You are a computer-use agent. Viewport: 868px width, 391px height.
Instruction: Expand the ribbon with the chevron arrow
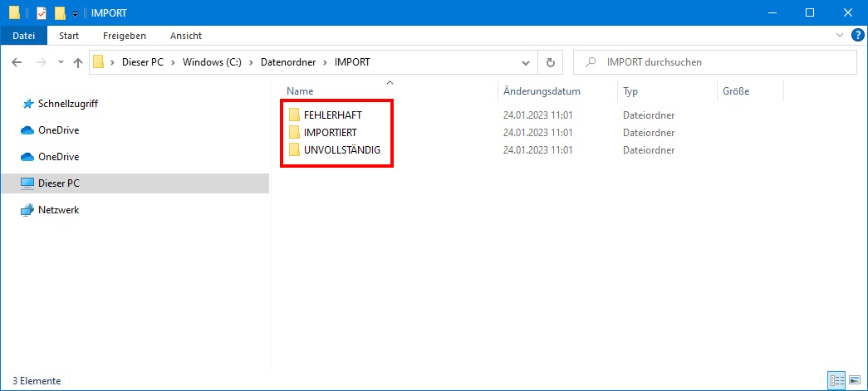(838, 36)
